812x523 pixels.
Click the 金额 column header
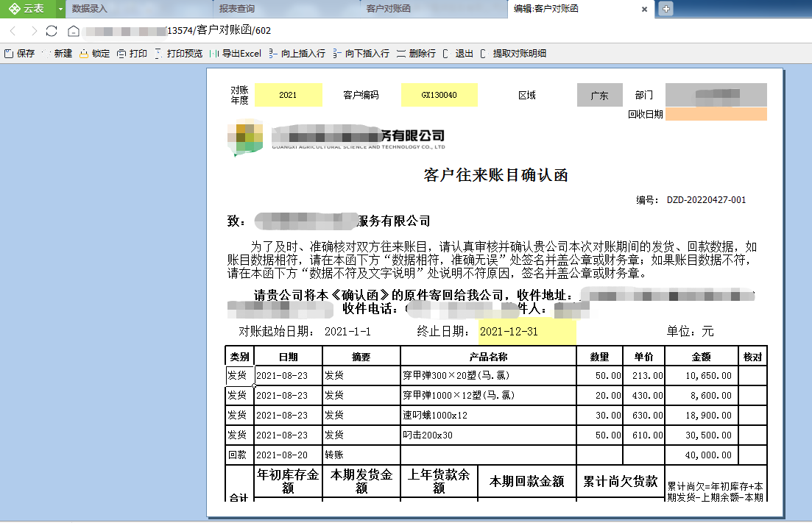[701, 357]
